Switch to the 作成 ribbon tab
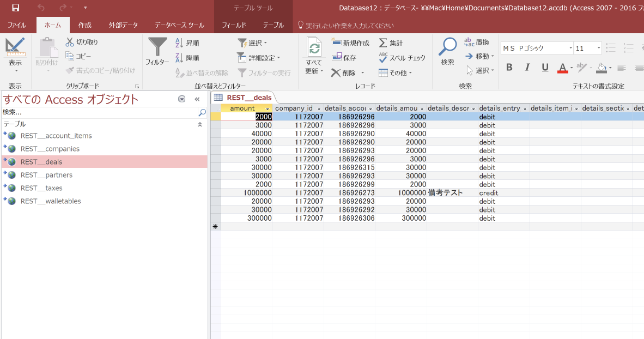The width and height of the screenshot is (644, 339). (84, 25)
